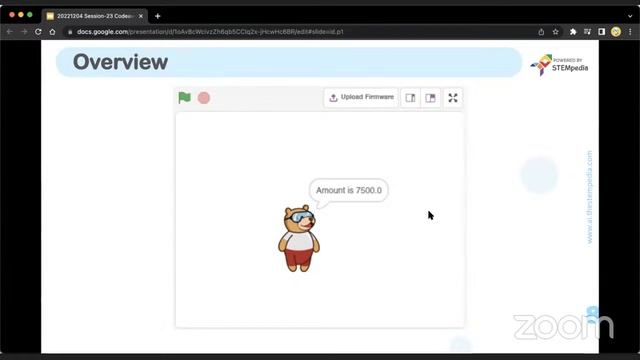Open the Chrome profile avatar
Image resolution: width=640 pixels, height=360 pixels.
(616, 31)
